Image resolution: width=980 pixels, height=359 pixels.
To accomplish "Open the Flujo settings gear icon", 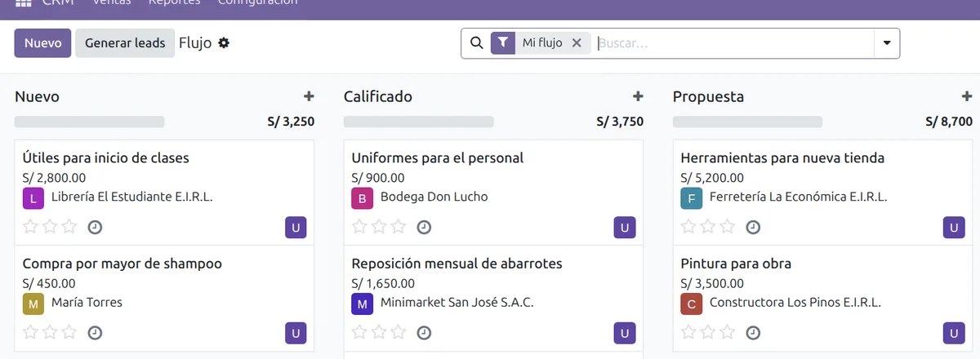I will (x=224, y=43).
